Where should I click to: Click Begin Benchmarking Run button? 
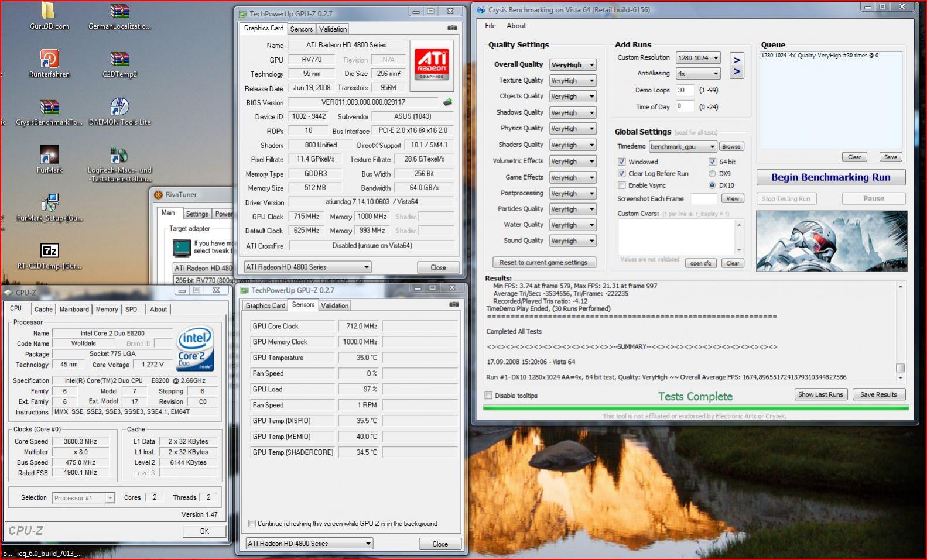point(830,177)
